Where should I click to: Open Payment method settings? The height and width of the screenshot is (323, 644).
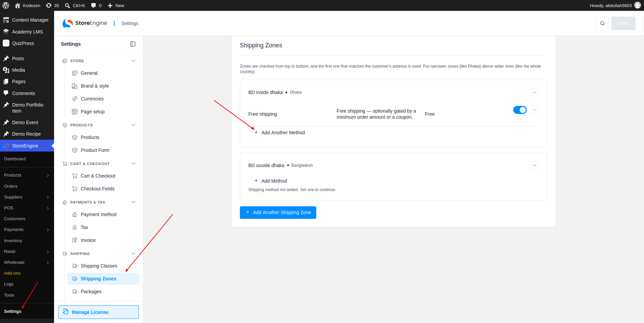[103, 214]
